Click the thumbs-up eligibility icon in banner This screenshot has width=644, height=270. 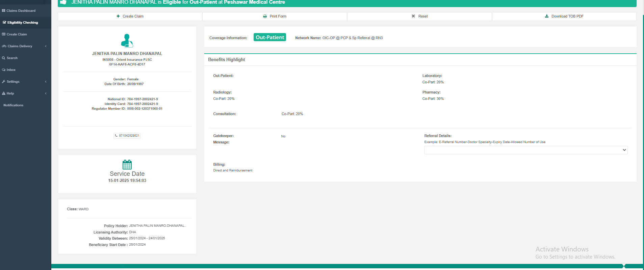pyautogui.click(x=63, y=2)
